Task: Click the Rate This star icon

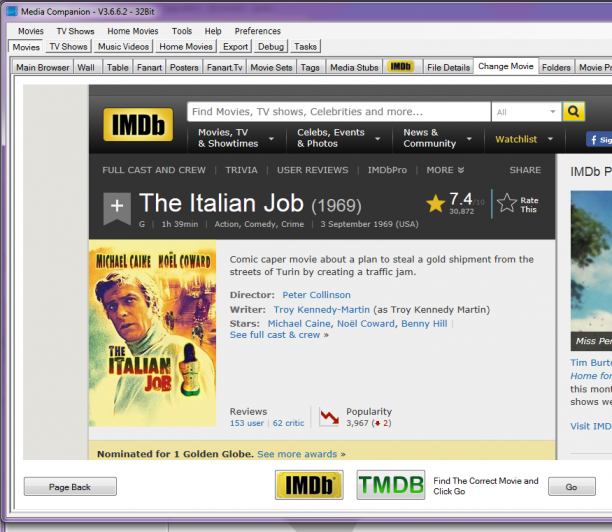Action: pyautogui.click(x=507, y=203)
